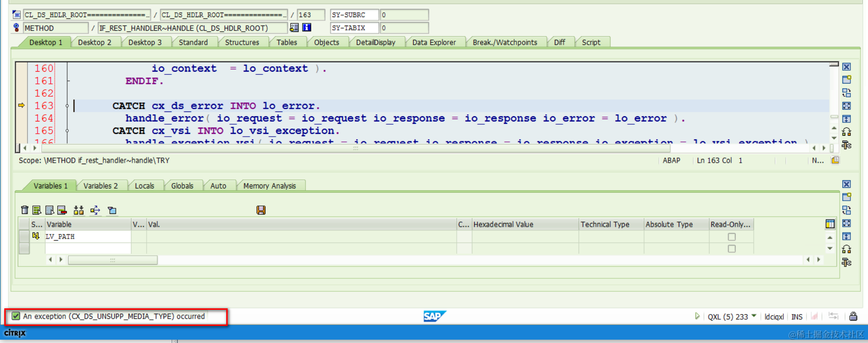Screen dimensions: 868x343
Task: Open the Standard tab
Action: click(x=193, y=42)
